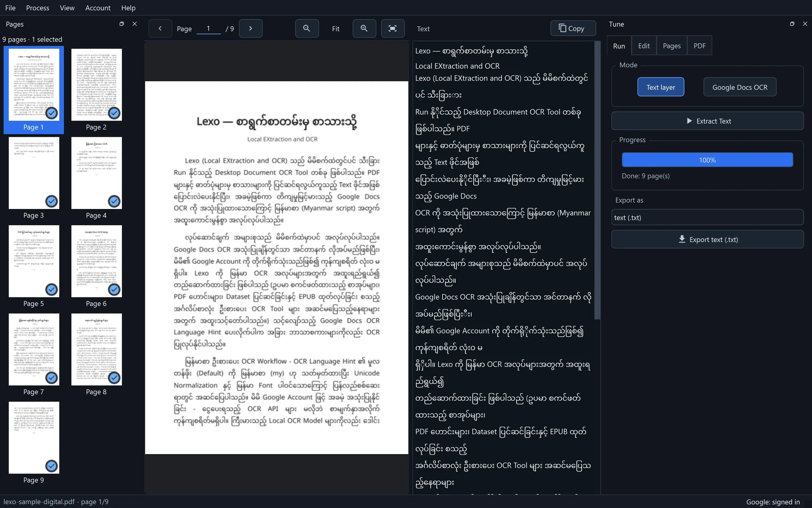Click 'Done: 9 page(s)' status text

click(646, 176)
